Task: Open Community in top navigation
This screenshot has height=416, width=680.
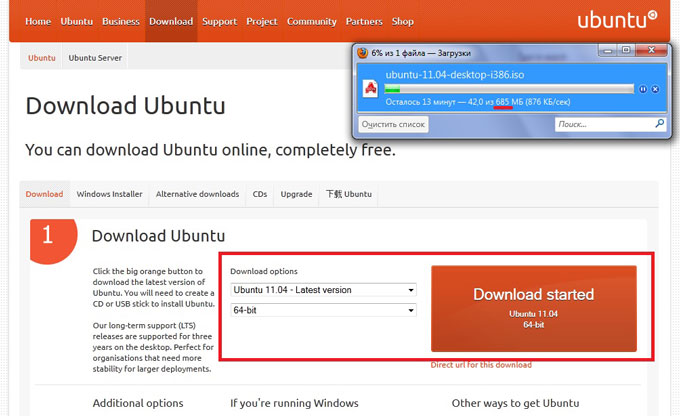Action: 311,21
